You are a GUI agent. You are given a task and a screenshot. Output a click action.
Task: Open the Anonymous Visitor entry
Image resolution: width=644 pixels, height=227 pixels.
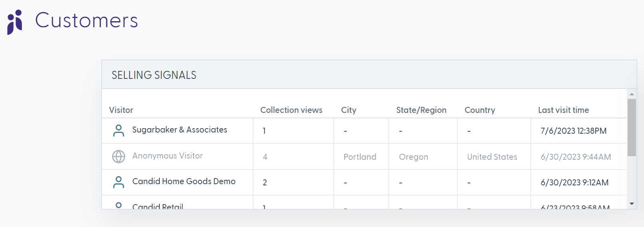pos(167,156)
